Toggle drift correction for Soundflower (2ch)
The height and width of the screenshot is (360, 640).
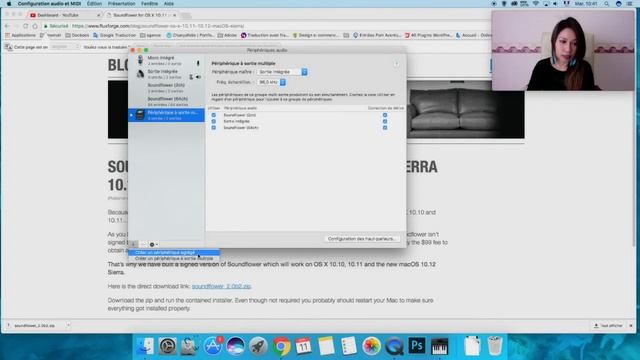coord(384,115)
